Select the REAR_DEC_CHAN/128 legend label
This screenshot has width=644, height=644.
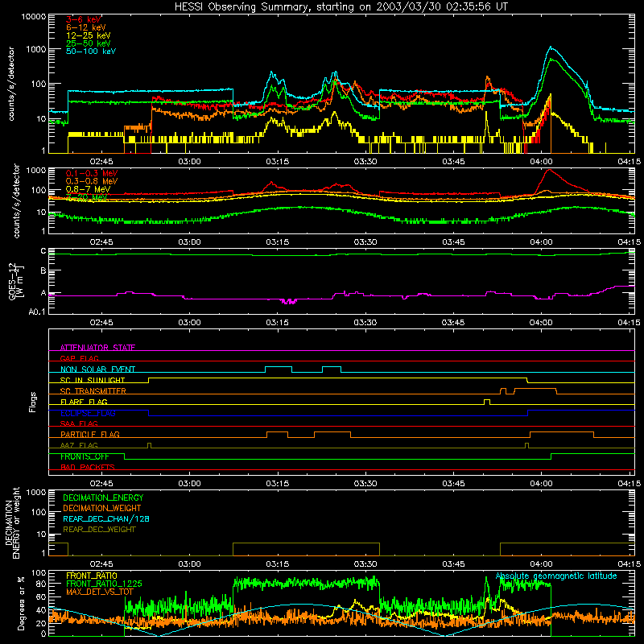[106, 518]
